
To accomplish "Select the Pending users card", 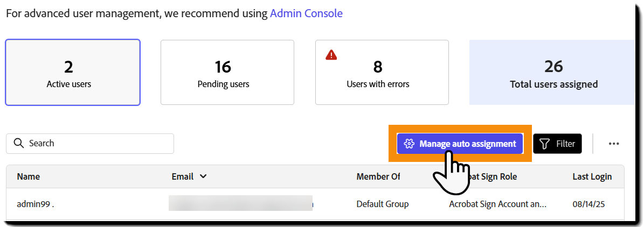I will pyautogui.click(x=227, y=72).
